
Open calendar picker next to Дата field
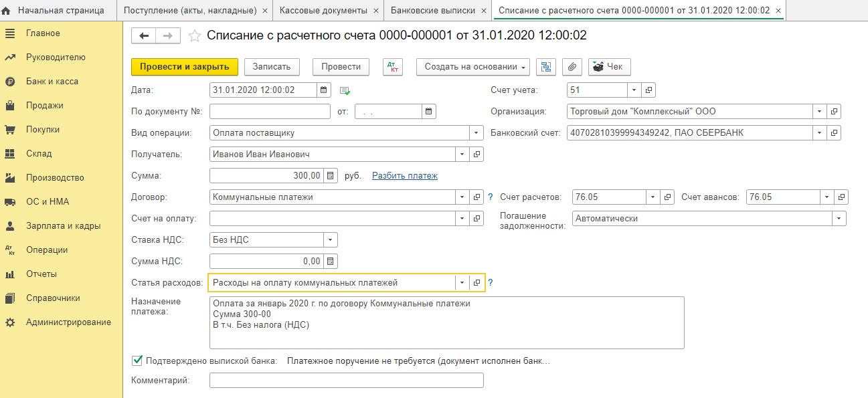pos(324,90)
